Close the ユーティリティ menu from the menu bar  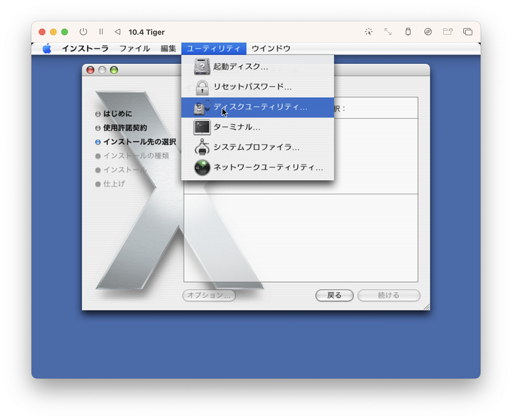(214, 49)
